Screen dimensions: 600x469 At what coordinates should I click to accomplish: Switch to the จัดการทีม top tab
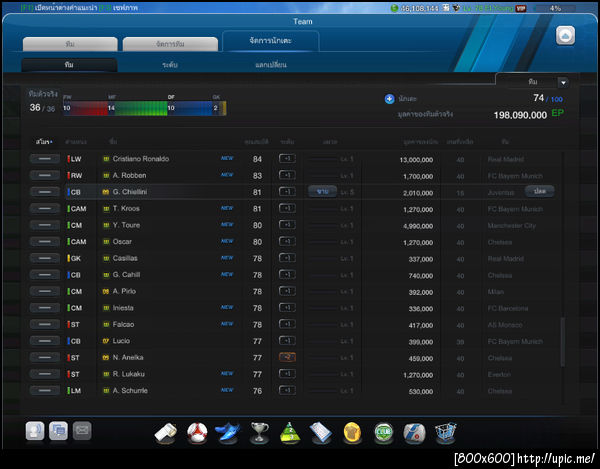pos(170,44)
